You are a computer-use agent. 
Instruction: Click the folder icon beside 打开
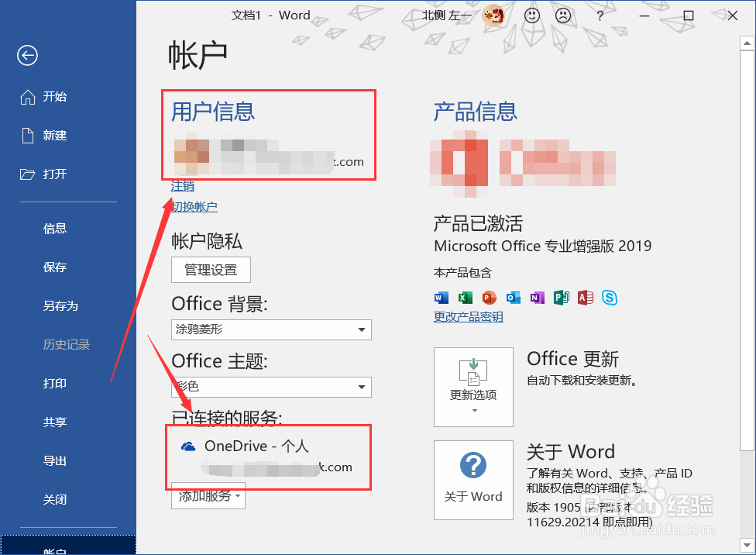point(27,174)
